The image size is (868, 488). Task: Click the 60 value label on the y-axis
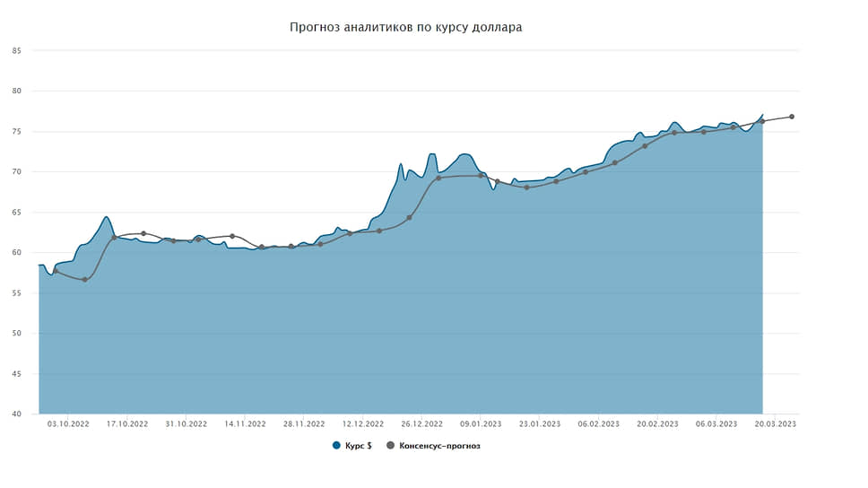point(16,252)
